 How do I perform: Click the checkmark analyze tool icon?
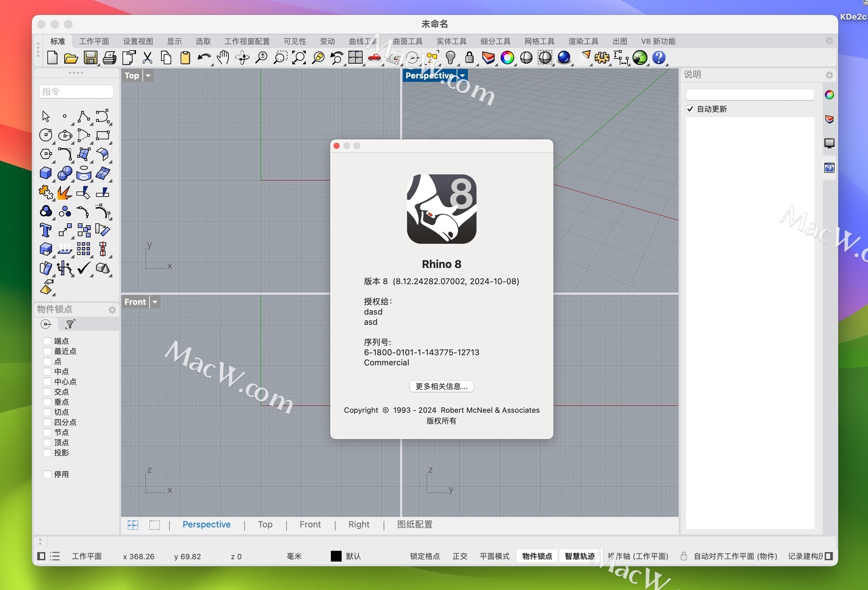tap(84, 268)
